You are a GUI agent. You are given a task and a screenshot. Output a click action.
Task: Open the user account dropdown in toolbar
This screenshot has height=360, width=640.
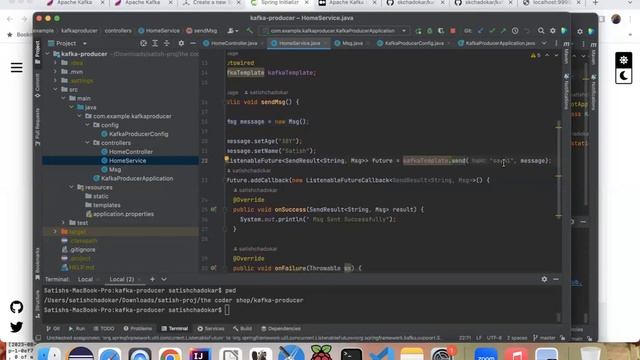(x=233, y=31)
